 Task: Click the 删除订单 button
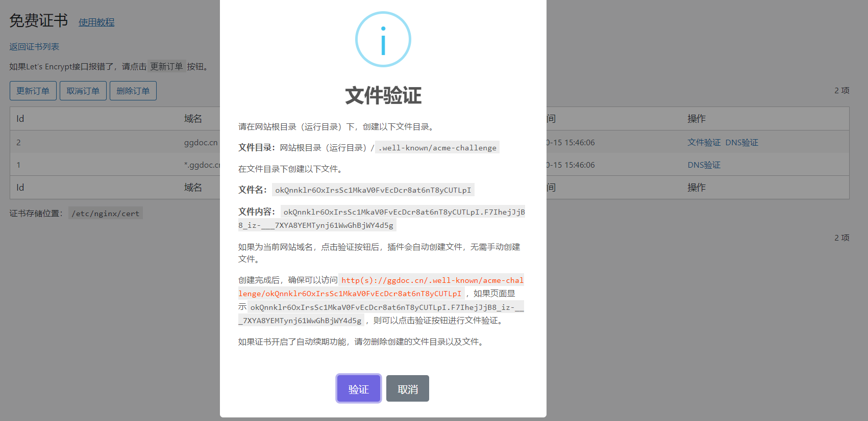click(133, 91)
